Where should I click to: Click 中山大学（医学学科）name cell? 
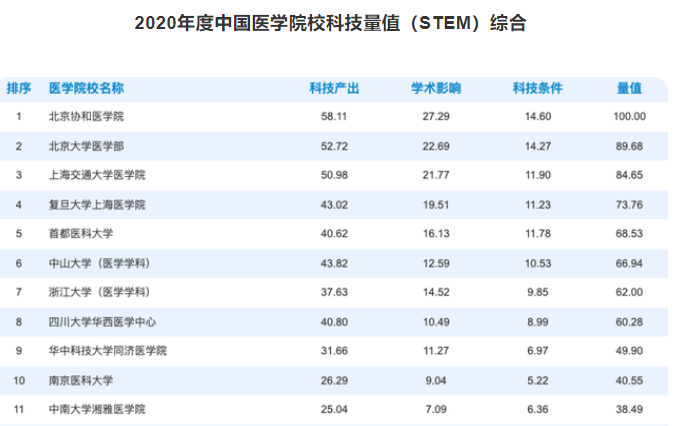pyautogui.click(x=100, y=263)
